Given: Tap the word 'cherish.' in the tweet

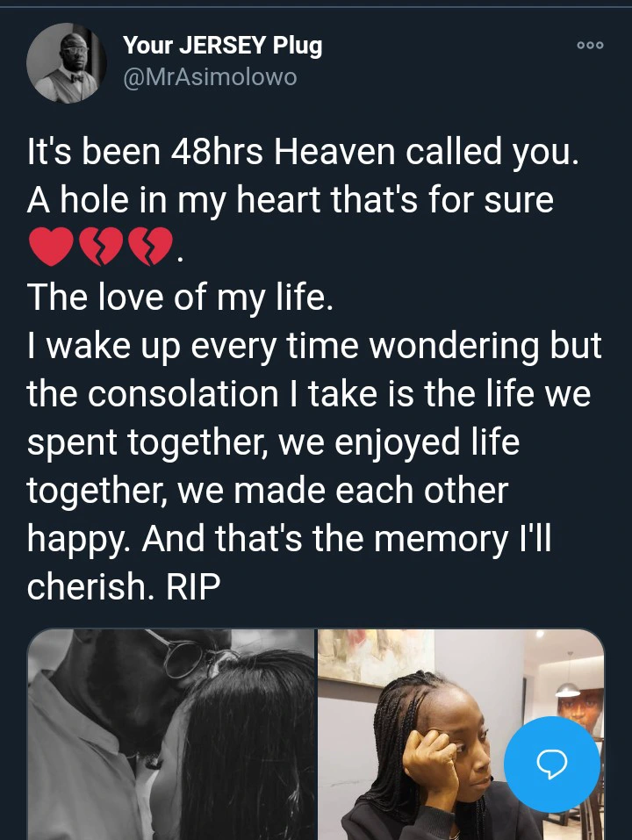Looking at the screenshot, I should click(x=90, y=586).
